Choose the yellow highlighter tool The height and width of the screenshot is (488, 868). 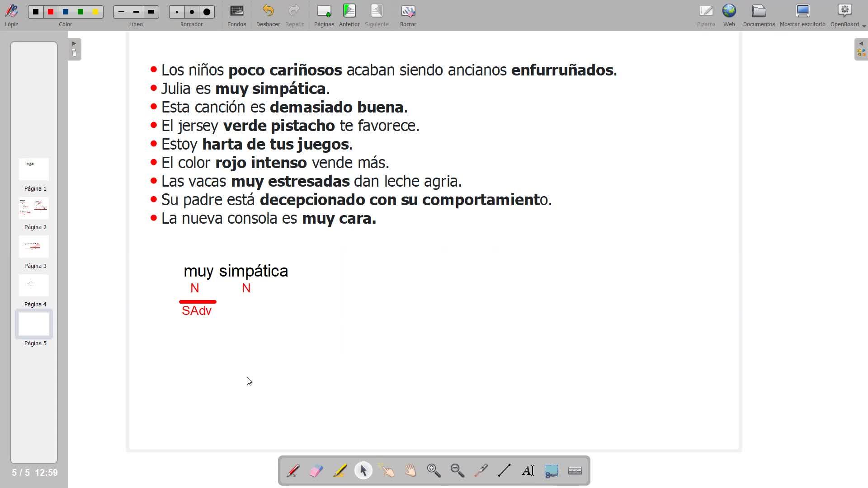point(340,471)
